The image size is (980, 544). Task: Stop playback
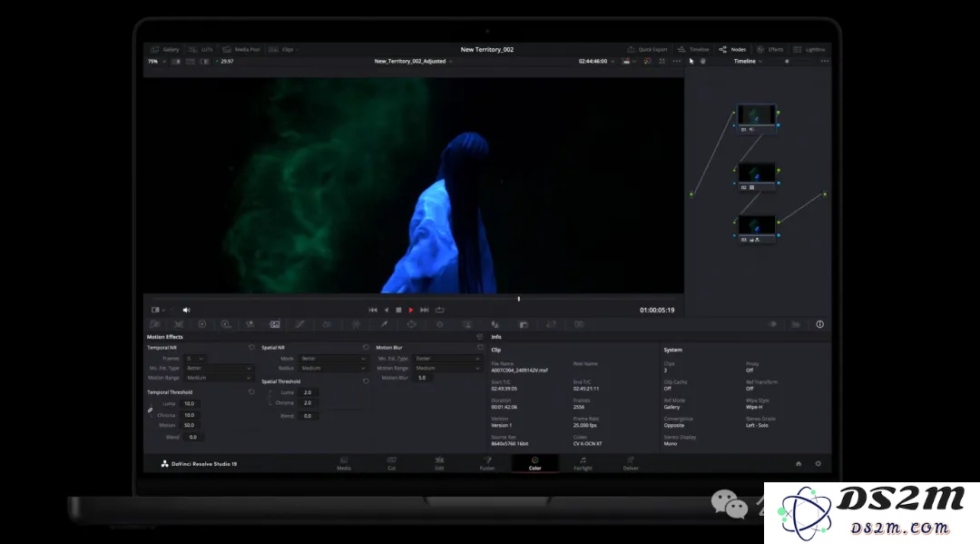pyautogui.click(x=398, y=310)
